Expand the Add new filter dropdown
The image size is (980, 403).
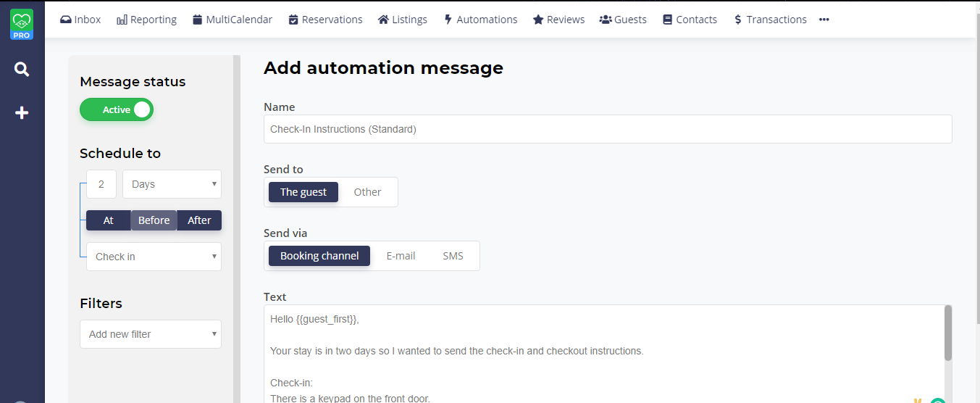(151, 334)
